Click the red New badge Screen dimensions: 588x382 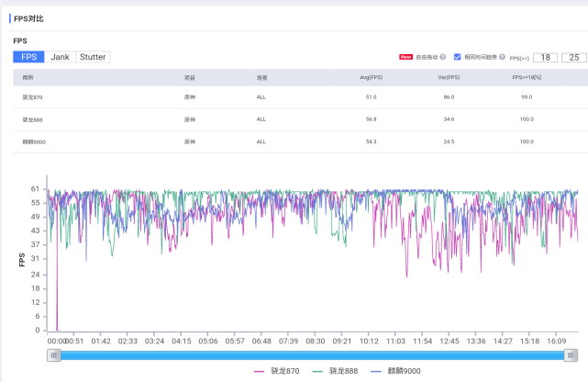pyautogui.click(x=405, y=57)
